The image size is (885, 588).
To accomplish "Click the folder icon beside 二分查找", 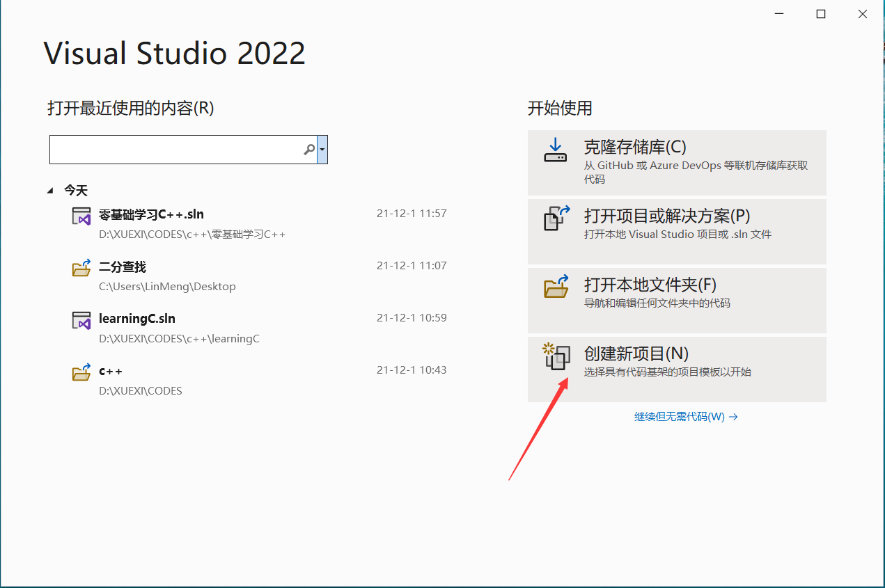I will pos(81,268).
